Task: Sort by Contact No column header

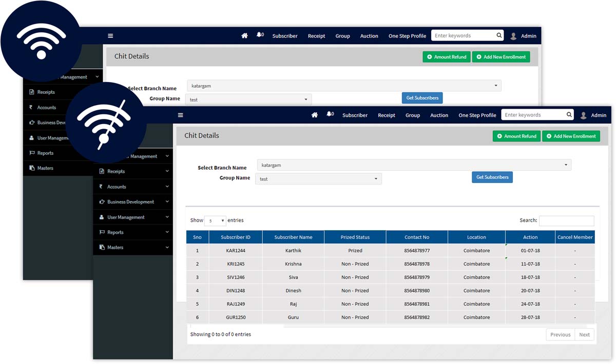Action: 417,237
